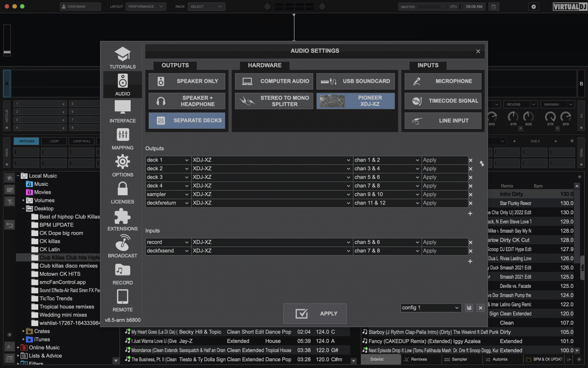Select the Line Input button
The image size is (588, 368).
pos(443,121)
